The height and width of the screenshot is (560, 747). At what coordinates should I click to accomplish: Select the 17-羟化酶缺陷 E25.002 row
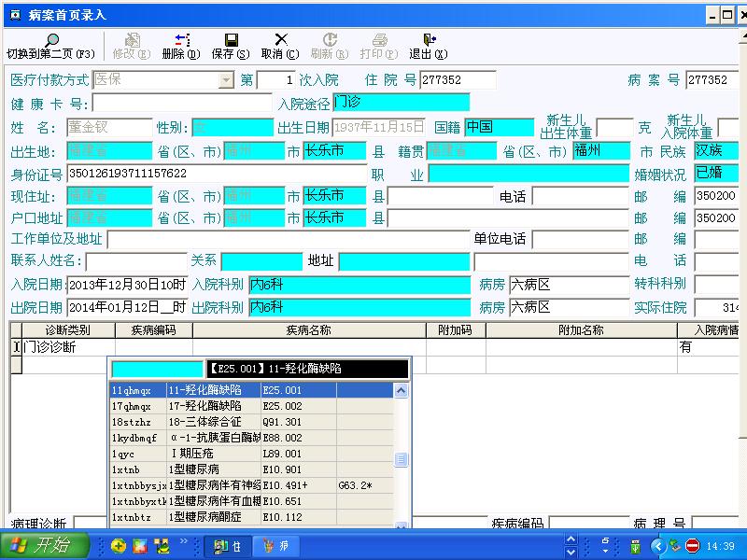click(251, 406)
